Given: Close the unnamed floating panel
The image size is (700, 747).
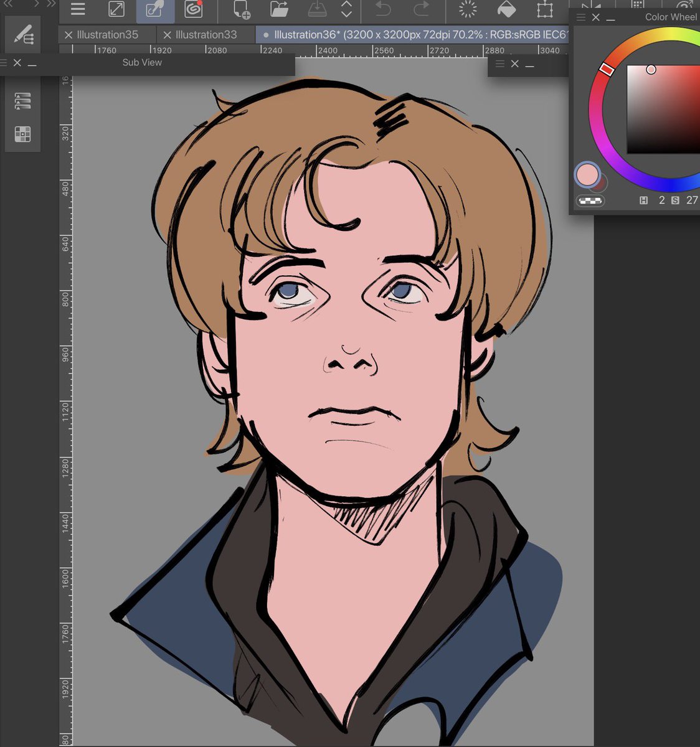Looking at the screenshot, I should pos(515,63).
